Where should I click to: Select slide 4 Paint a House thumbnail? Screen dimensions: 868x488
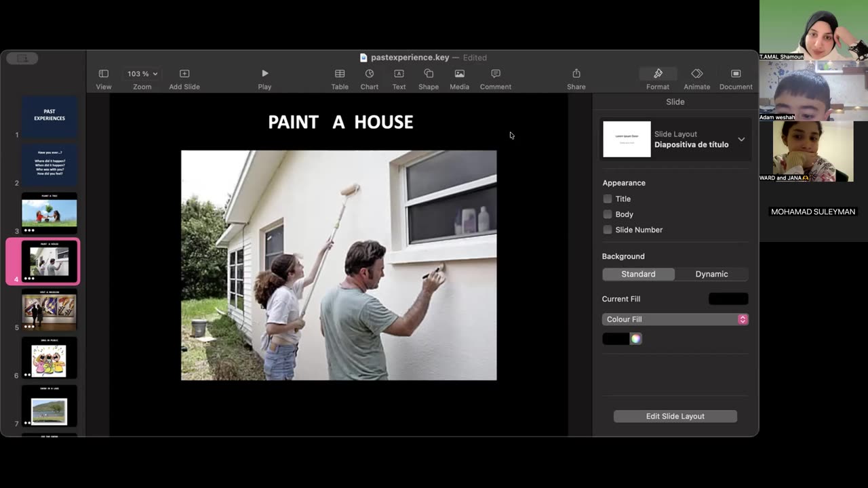tap(50, 262)
